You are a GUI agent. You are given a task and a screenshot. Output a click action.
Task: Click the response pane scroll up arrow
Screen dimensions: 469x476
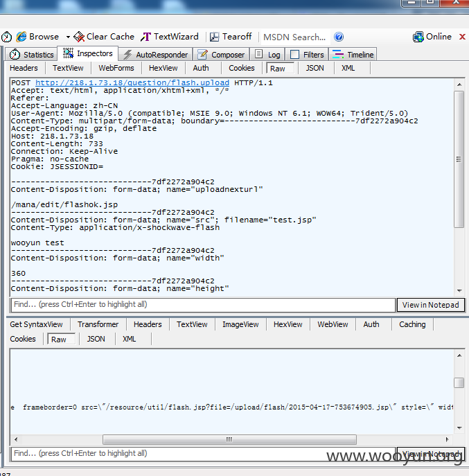point(459,355)
